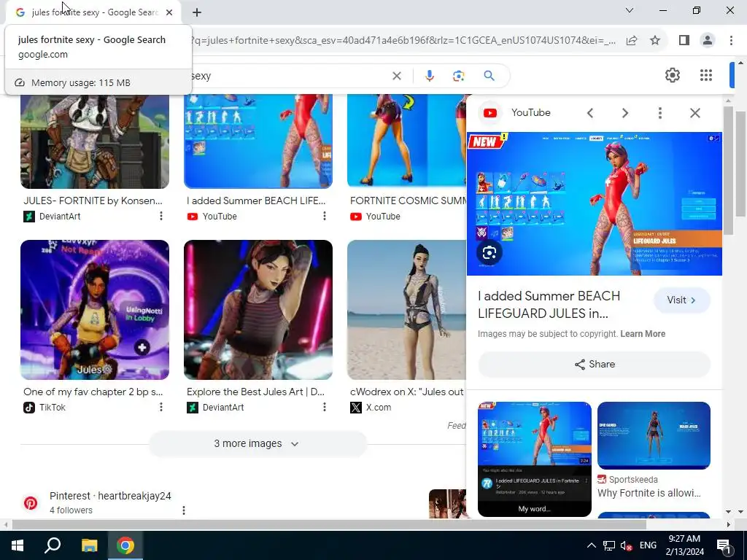This screenshot has height=560, width=747.
Task: Open options for 'I added Summer BEACH LIFE...' result
Action: click(x=325, y=216)
